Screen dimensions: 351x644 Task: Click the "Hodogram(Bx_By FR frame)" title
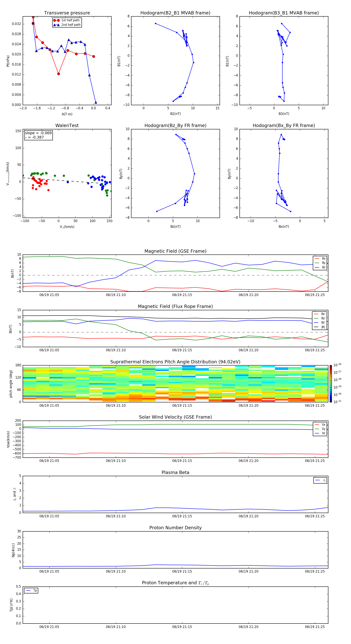(284, 125)
